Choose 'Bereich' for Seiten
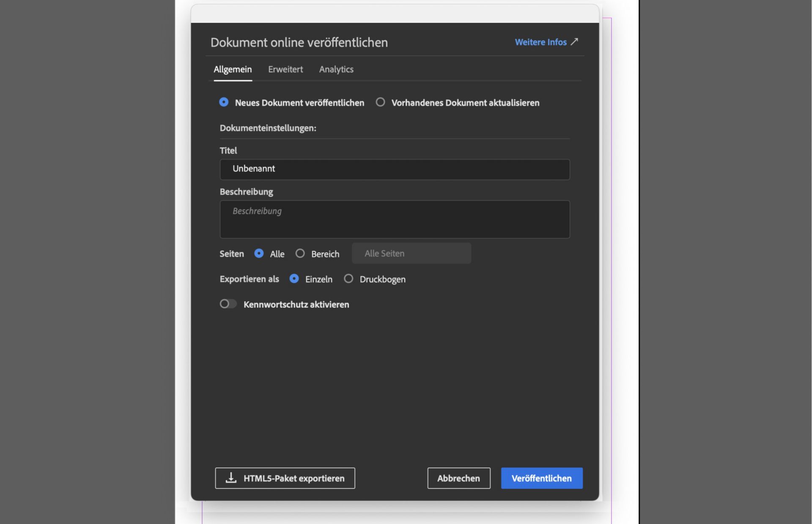The height and width of the screenshot is (524, 812). (300, 253)
